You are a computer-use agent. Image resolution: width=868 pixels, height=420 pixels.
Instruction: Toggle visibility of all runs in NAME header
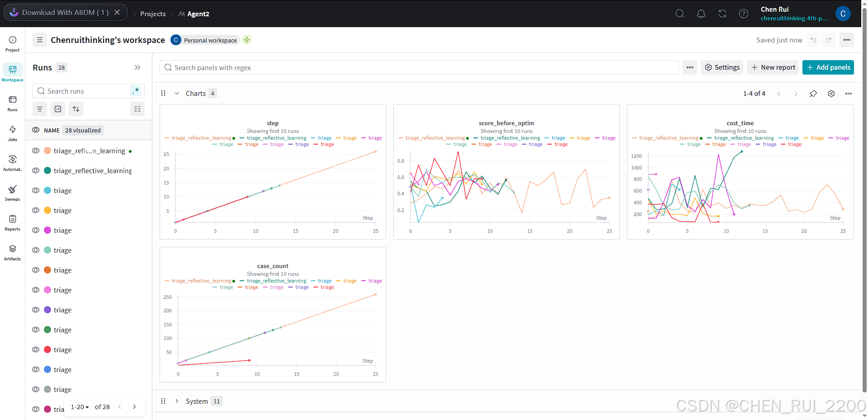[36, 130]
